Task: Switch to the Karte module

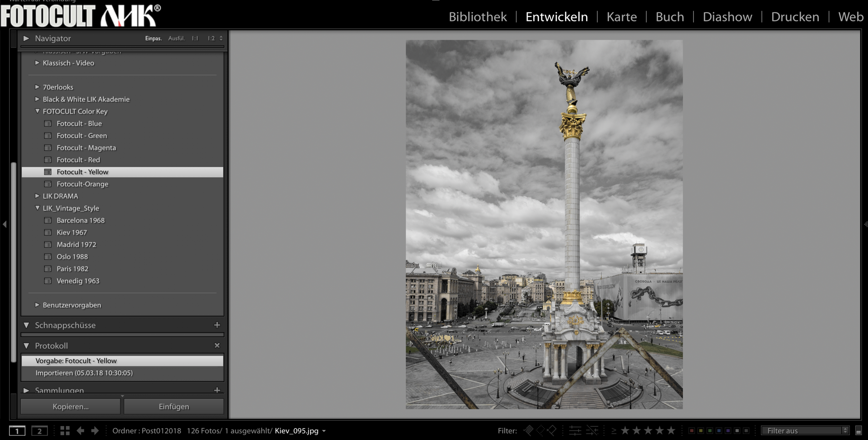Action: pyautogui.click(x=621, y=16)
